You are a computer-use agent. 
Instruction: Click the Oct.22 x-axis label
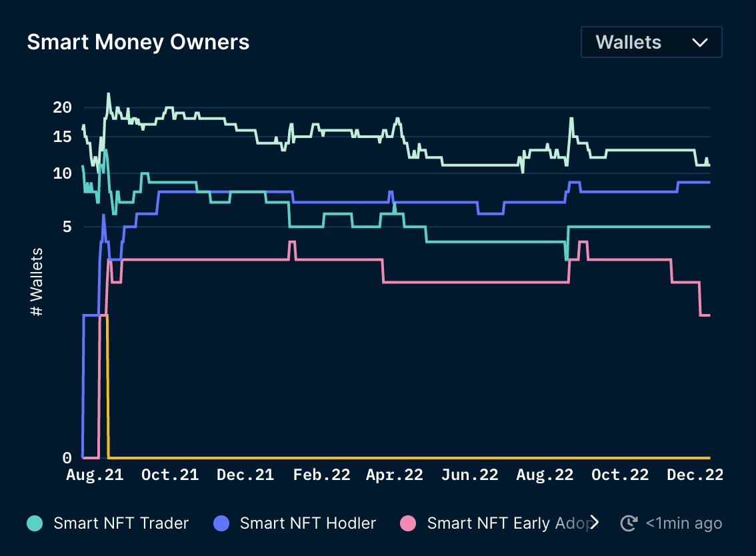(x=620, y=475)
